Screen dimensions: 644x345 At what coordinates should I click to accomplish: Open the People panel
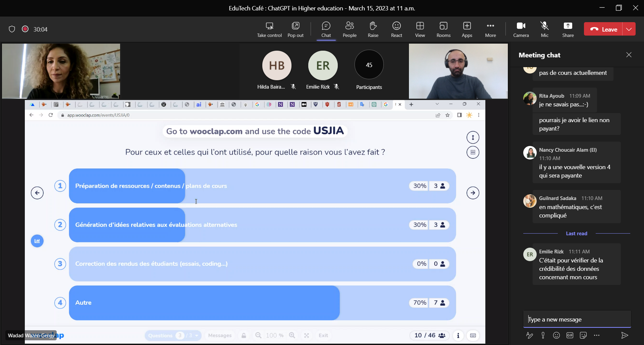[350, 30]
